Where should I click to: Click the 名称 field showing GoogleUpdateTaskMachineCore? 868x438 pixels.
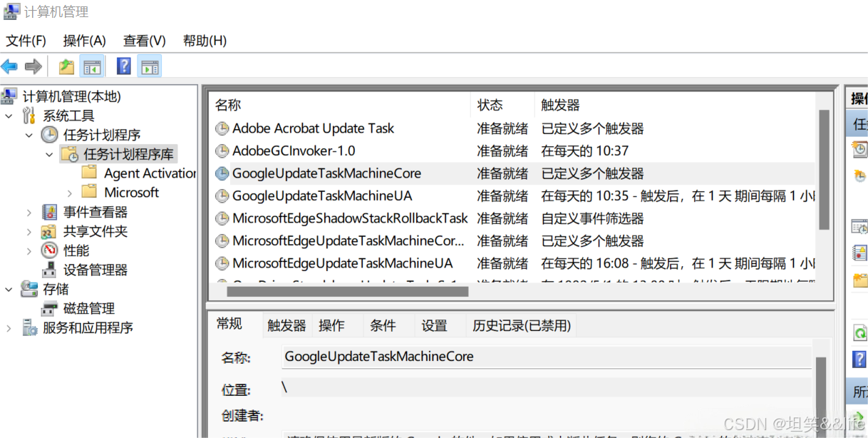546,357
